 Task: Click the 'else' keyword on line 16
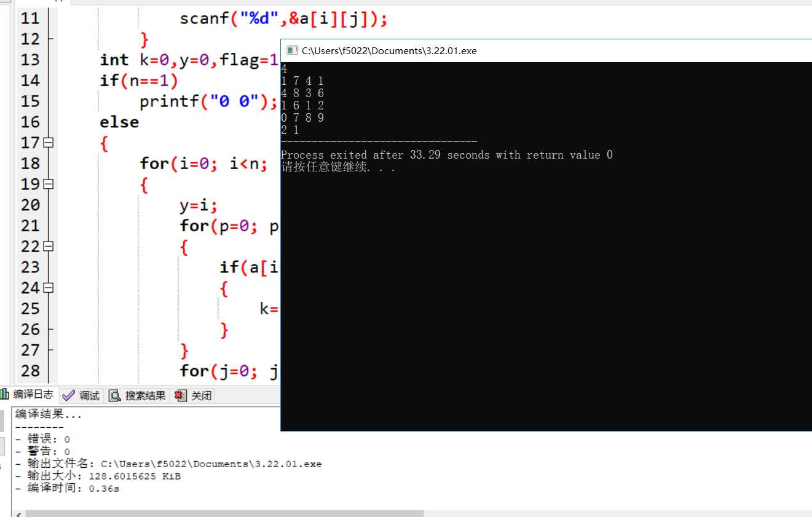coord(119,122)
